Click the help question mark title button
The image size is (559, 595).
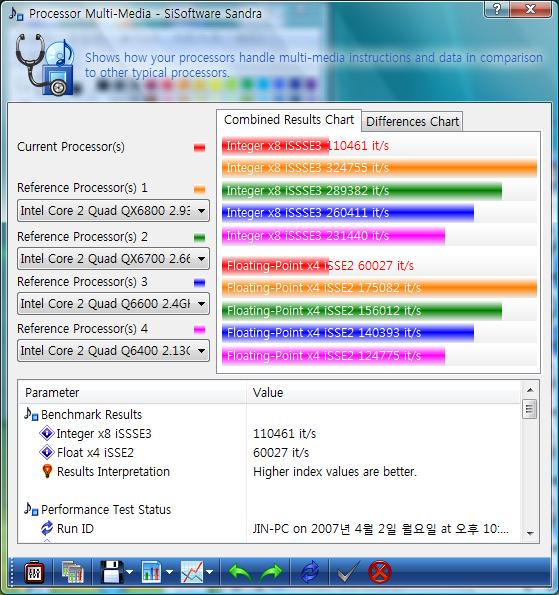coord(497,8)
